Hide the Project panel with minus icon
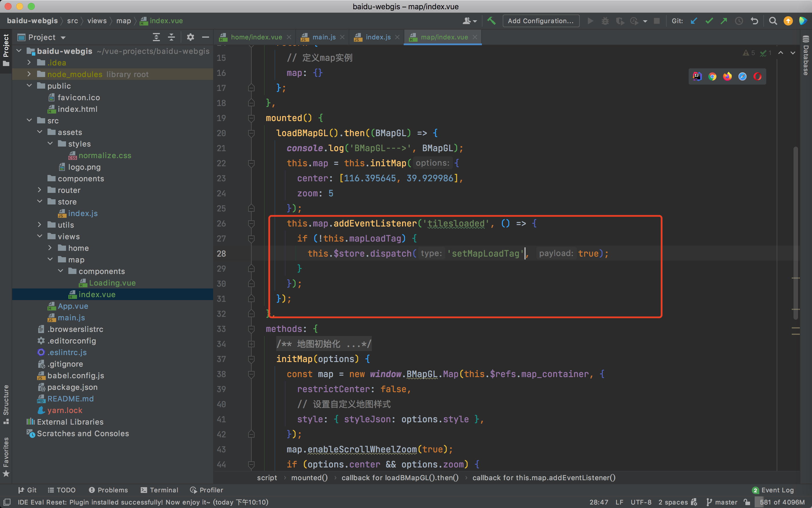This screenshot has width=812, height=508. pos(206,37)
